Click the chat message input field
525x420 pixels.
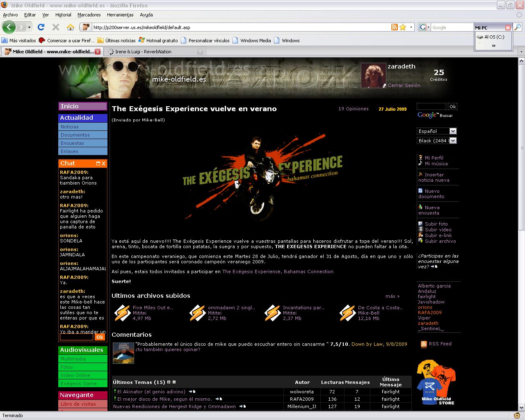tap(77, 337)
